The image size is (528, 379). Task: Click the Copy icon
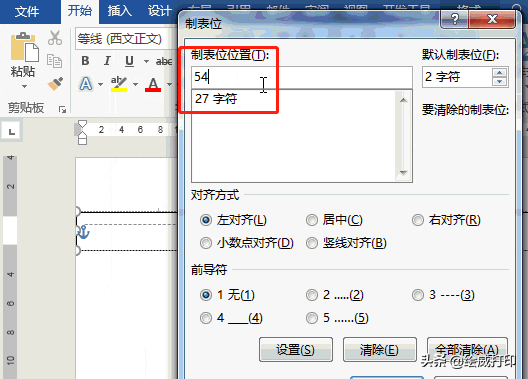click(x=54, y=61)
